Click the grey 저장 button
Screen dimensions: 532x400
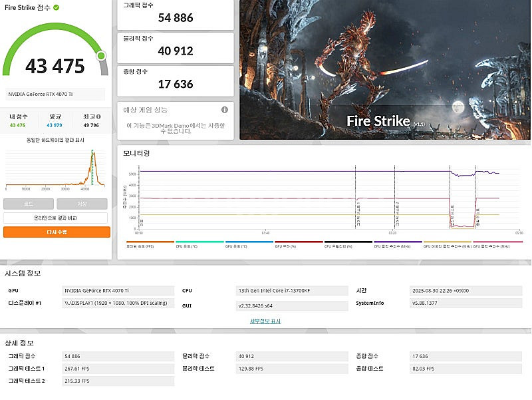[x=82, y=204]
